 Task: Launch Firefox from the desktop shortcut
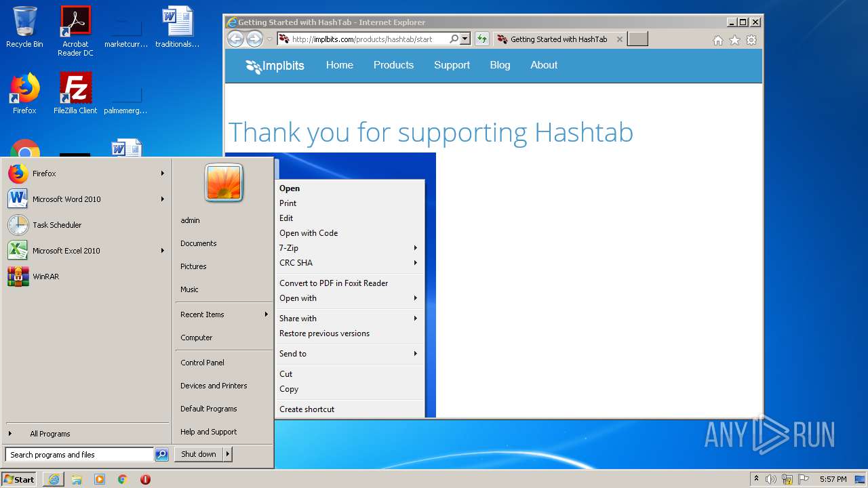point(24,94)
